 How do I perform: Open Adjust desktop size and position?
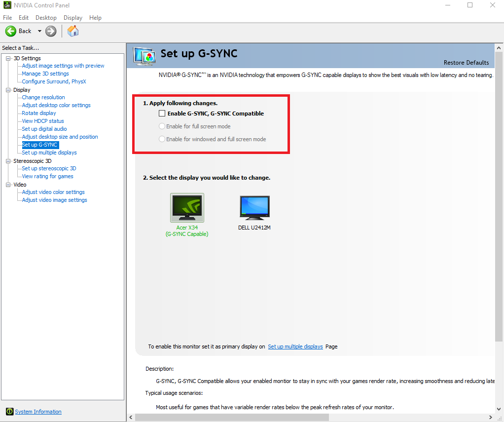[x=60, y=137]
